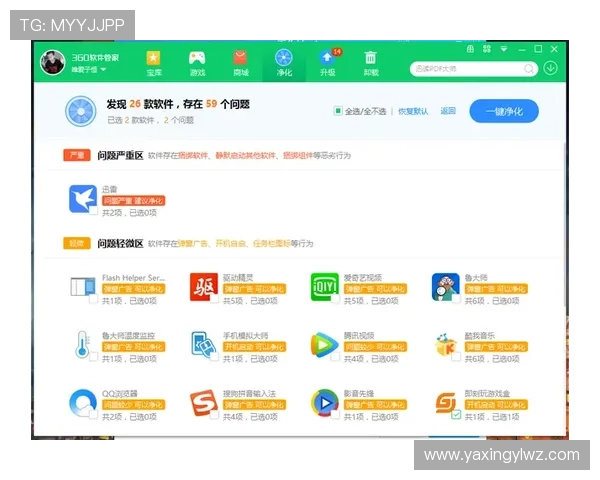Tick the 鲁大师 checkbox
This screenshot has width=600, height=480.
pyautogui.click(x=456, y=299)
